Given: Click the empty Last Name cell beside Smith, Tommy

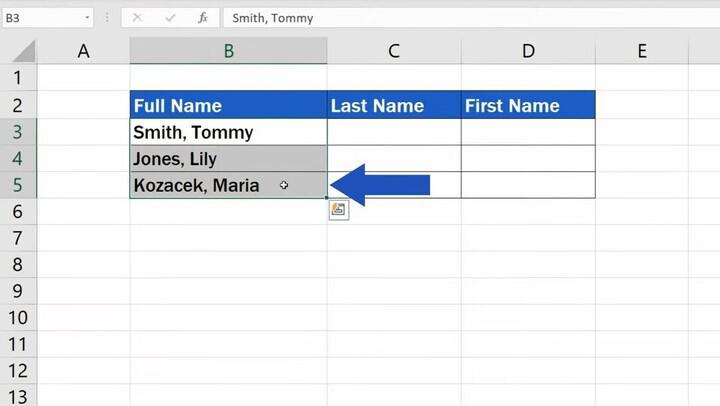Looking at the screenshot, I should point(394,132).
